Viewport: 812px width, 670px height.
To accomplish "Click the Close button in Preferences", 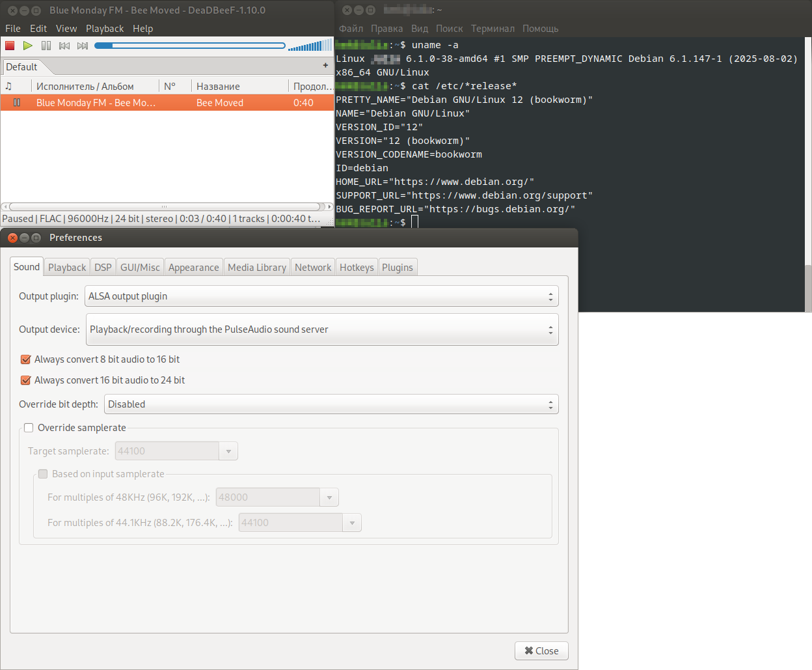I will pos(541,651).
